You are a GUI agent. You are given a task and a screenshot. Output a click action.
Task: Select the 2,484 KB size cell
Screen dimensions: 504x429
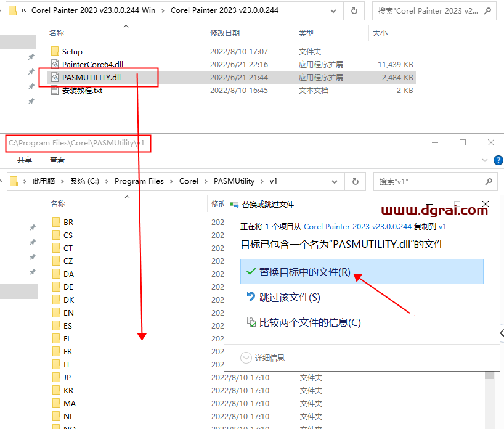397,78
